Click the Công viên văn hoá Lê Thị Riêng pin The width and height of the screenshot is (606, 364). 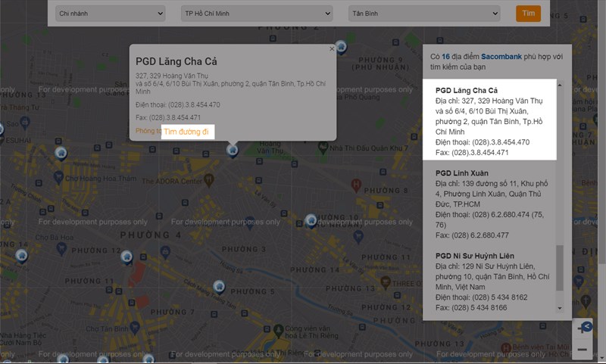point(278,331)
